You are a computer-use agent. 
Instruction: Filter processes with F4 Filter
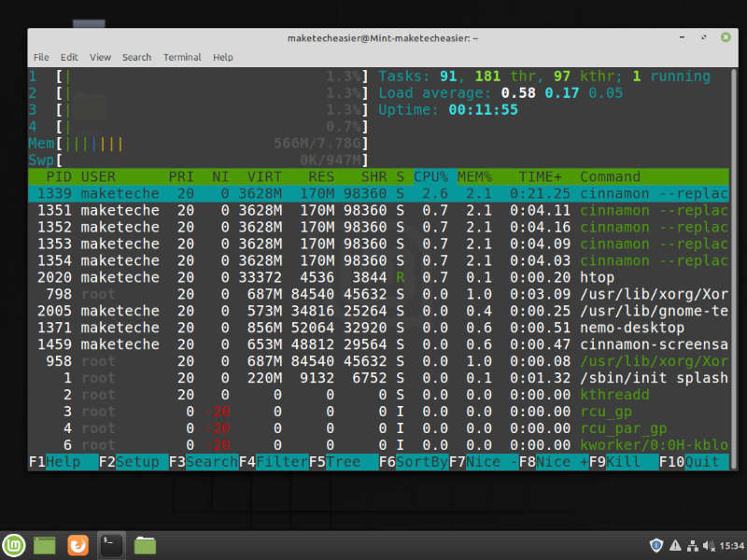point(273,461)
